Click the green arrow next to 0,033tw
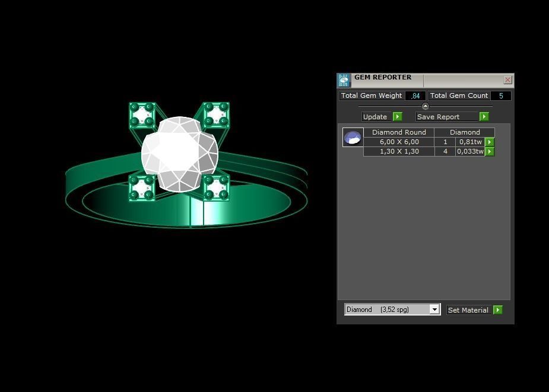This screenshot has width=549, height=392. tap(490, 151)
